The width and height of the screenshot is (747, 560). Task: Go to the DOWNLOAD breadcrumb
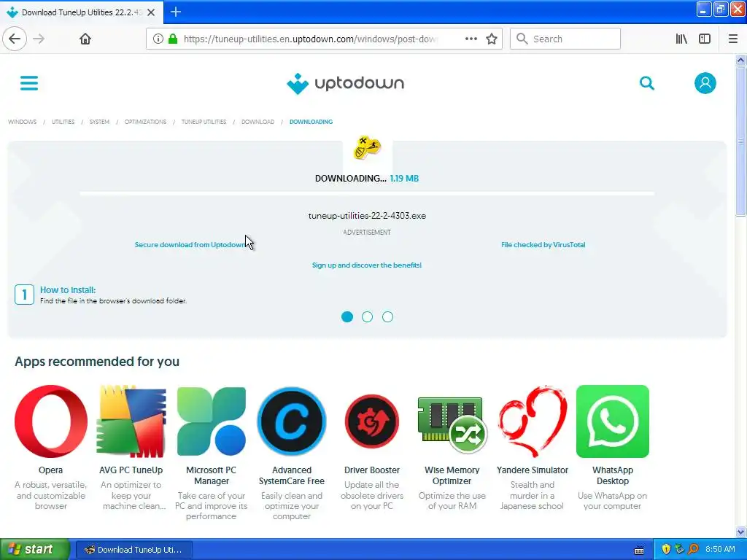tap(258, 122)
